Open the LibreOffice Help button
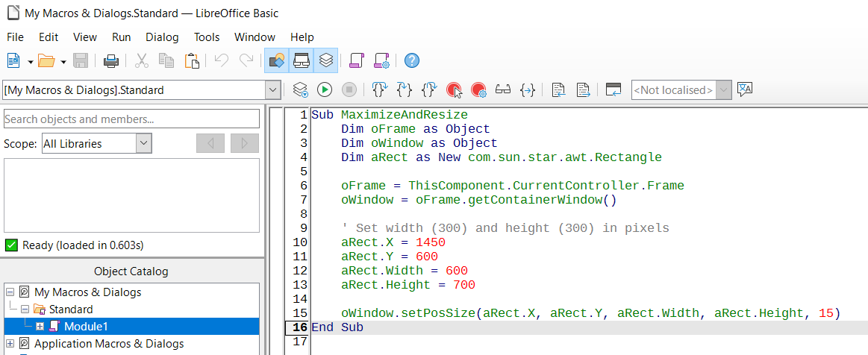 (412, 60)
